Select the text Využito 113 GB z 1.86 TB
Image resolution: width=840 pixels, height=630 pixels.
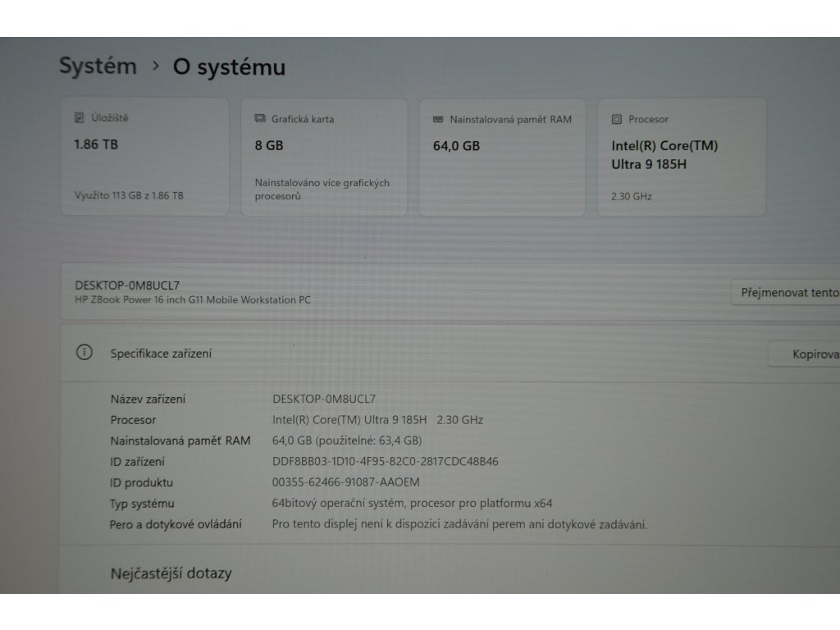pyautogui.click(x=129, y=195)
